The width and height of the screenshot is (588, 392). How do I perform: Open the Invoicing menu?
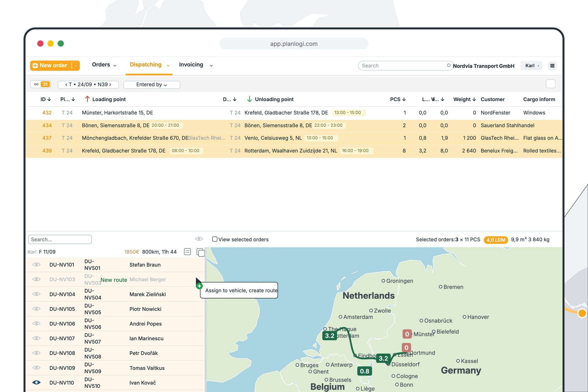[x=196, y=65]
